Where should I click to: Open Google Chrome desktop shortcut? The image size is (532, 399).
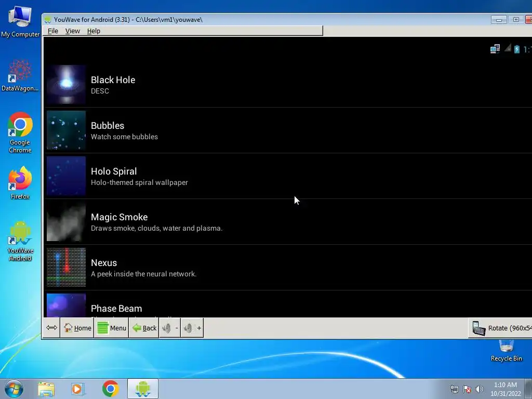point(20,132)
